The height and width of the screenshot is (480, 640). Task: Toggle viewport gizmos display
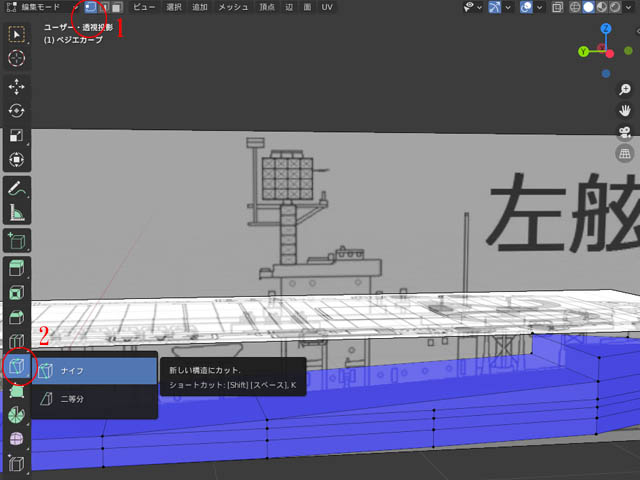[x=495, y=7]
